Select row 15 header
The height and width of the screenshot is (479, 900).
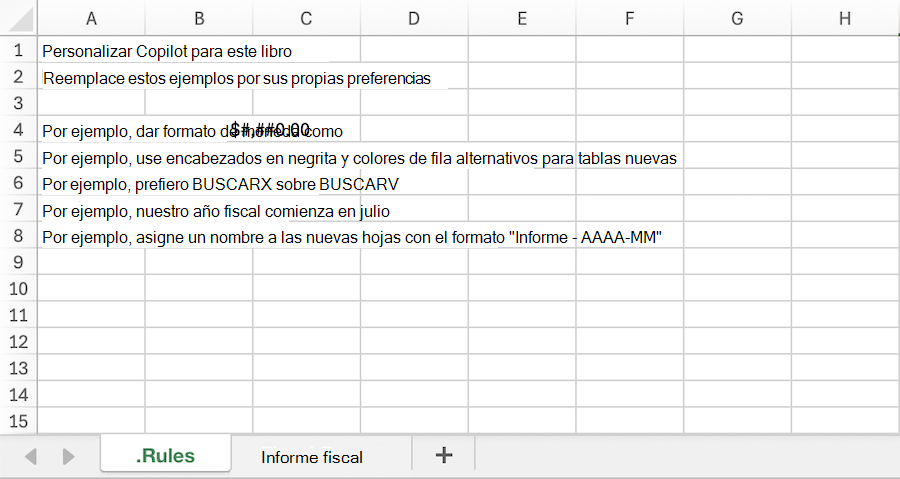point(18,421)
